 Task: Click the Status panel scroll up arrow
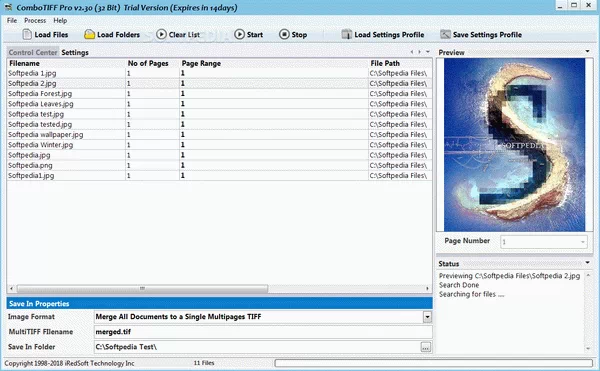[588, 275]
